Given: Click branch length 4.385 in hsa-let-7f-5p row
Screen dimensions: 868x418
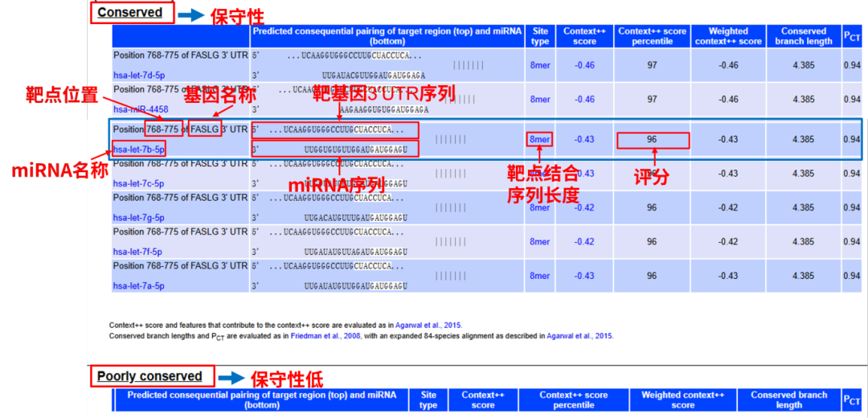Looking at the screenshot, I should 803,242.
